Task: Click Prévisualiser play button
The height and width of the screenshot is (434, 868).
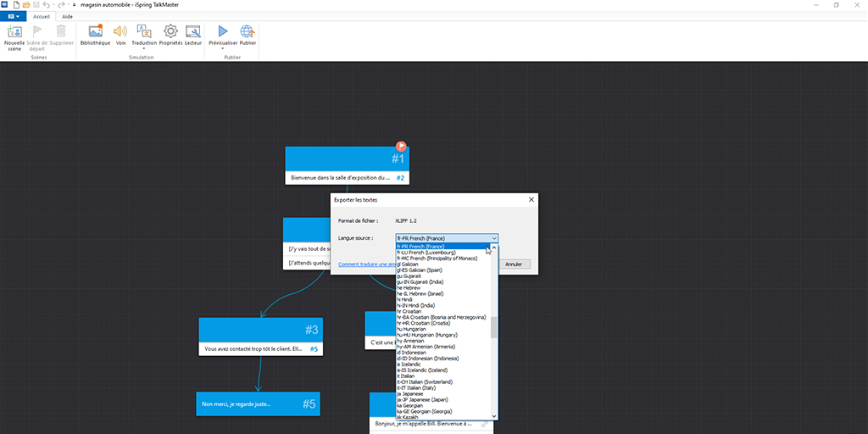Action: (x=223, y=31)
